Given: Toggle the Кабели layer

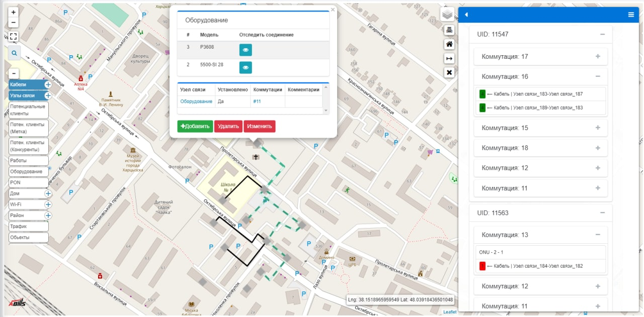Looking at the screenshot, I should point(25,84).
